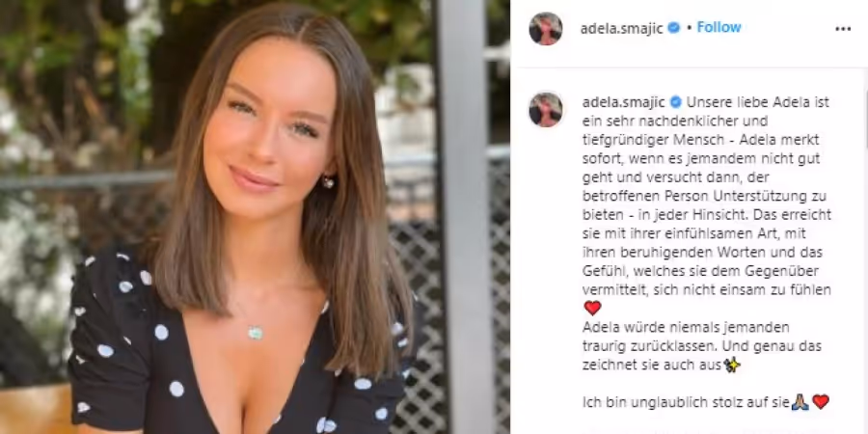Click red heart emoji below 'zu fühlen'
The width and height of the screenshot is (868, 434).
pyautogui.click(x=592, y=308)
